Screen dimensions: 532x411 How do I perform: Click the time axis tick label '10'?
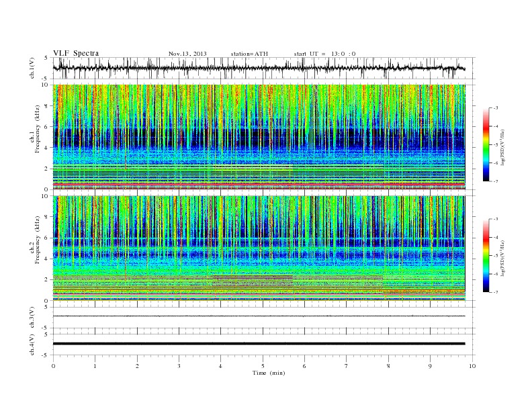(472, 366)
